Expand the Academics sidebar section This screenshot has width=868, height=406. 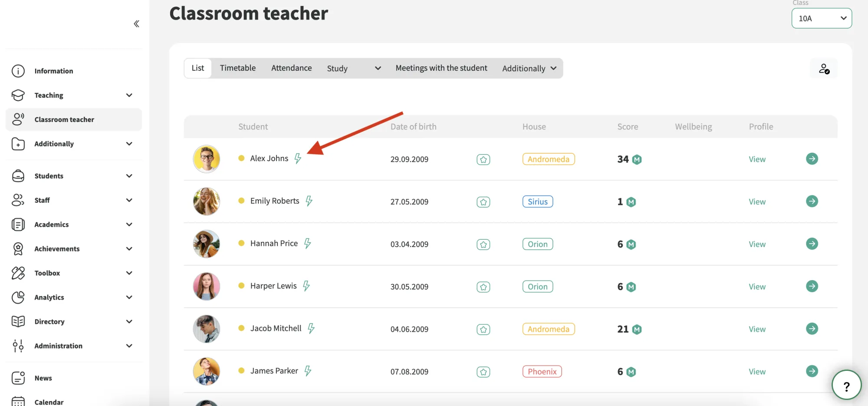[x=73, y=224]
